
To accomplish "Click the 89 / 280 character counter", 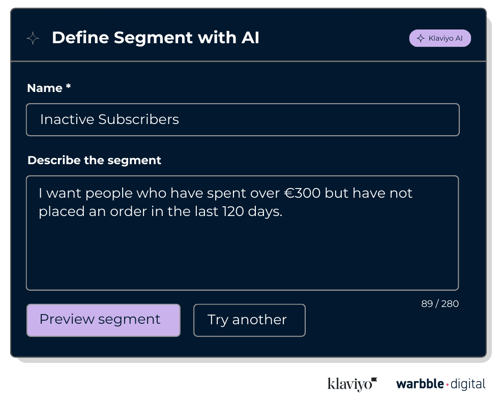I will 440,304.
